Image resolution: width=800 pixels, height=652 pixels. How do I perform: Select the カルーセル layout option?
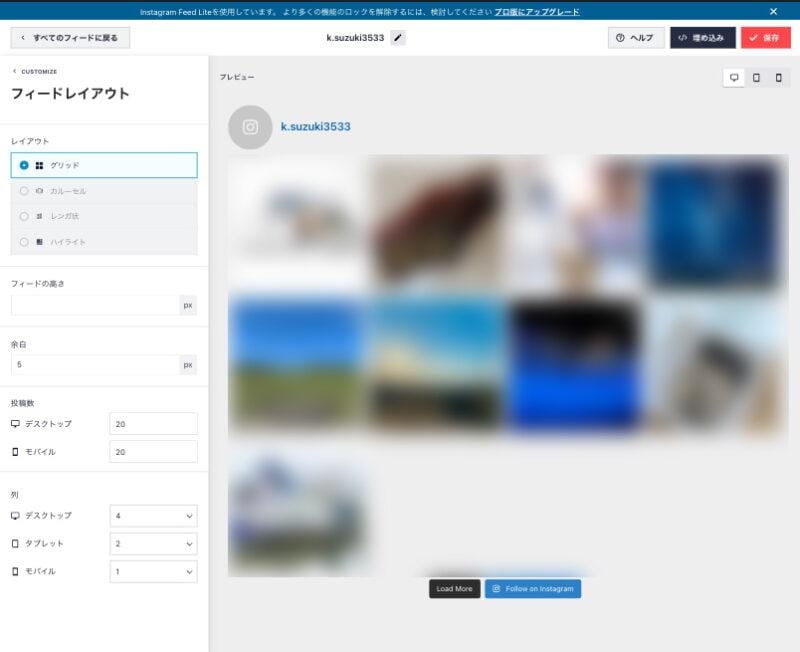[x=68, y=190]
